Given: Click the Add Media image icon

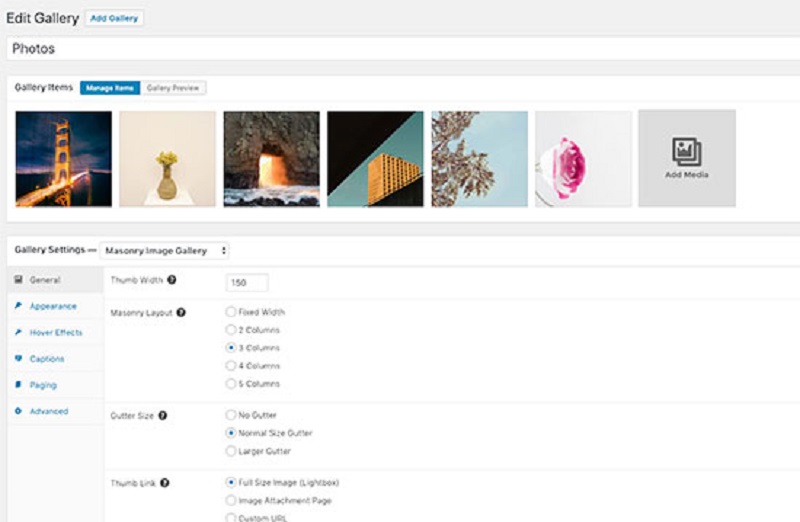Looking at the screenshot, I should tap(686, 152).
